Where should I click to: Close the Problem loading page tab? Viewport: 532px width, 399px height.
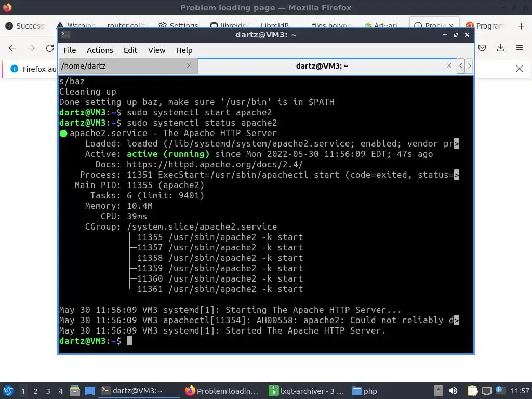coord(451,26)
